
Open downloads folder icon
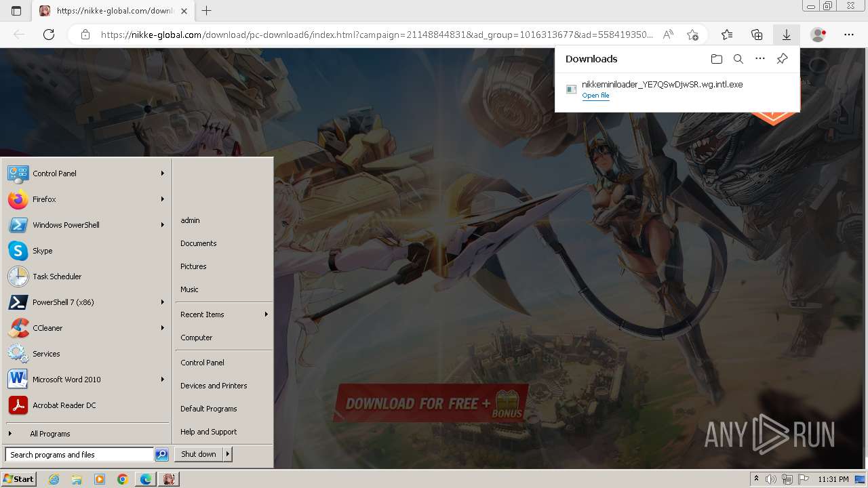click(717, 59)
